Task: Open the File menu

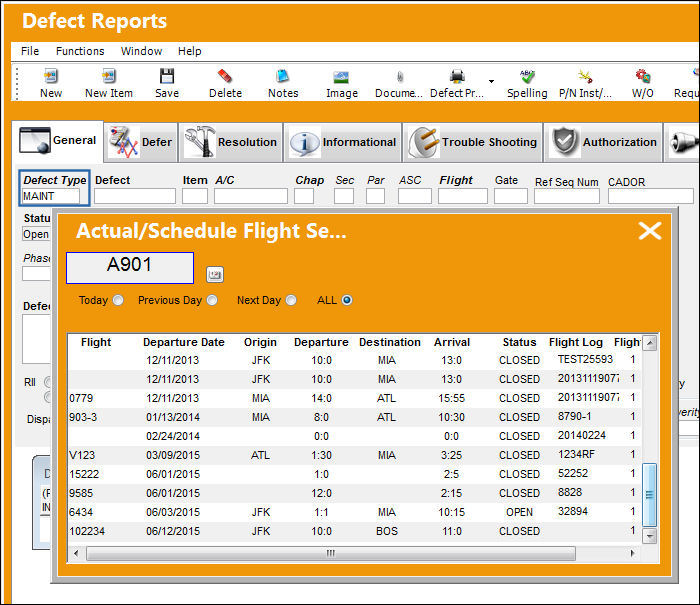Action: 30,51
